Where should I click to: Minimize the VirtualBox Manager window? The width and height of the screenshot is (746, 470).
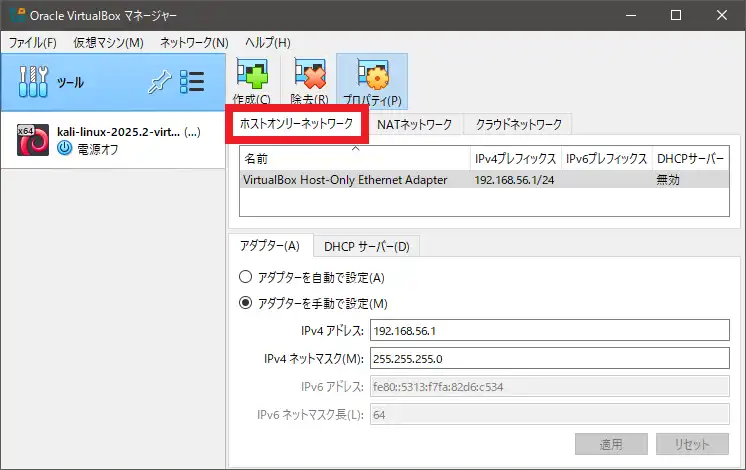(x=631, y=15)
